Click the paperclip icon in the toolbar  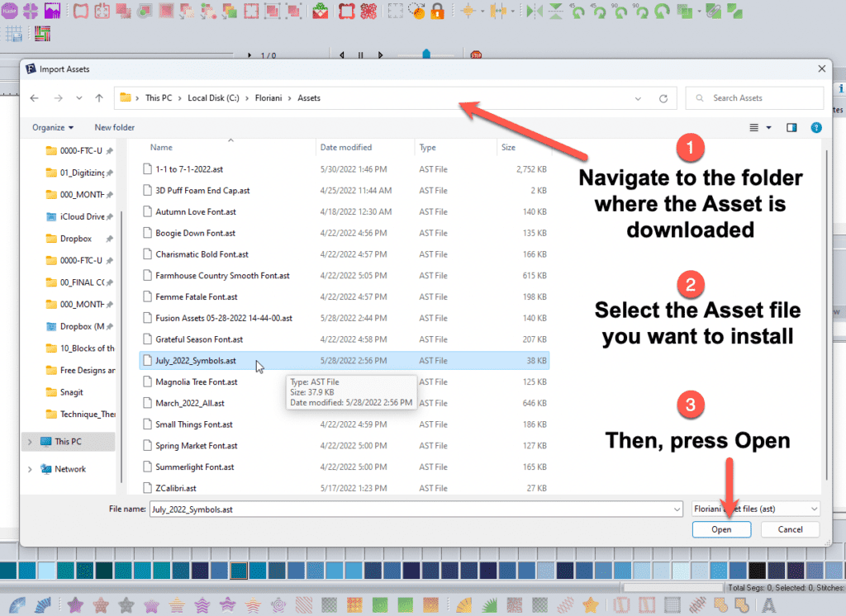coord(713,11)
